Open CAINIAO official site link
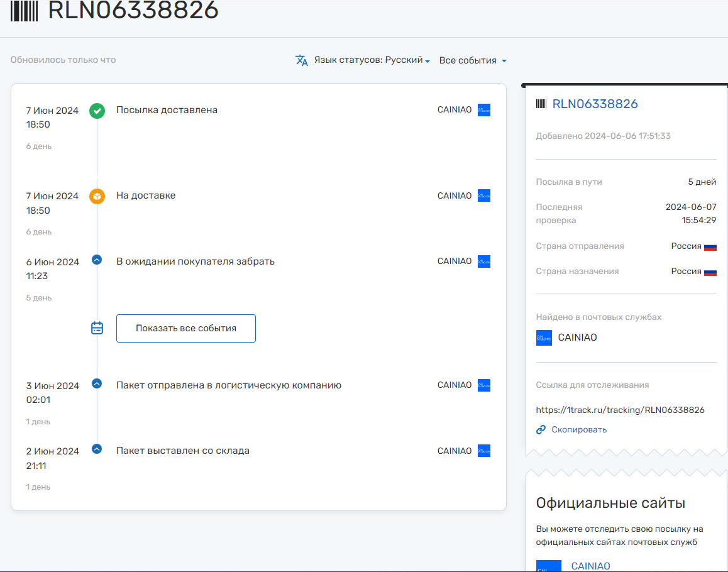The image size is (728, 572). click(590, 566)
